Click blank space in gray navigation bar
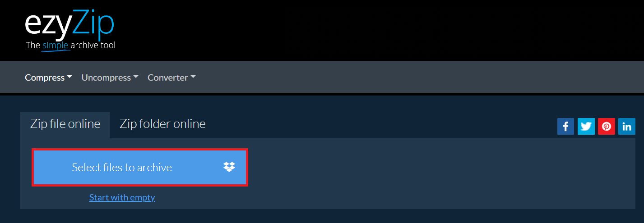644x223 pixels. (x=406, y=77)
